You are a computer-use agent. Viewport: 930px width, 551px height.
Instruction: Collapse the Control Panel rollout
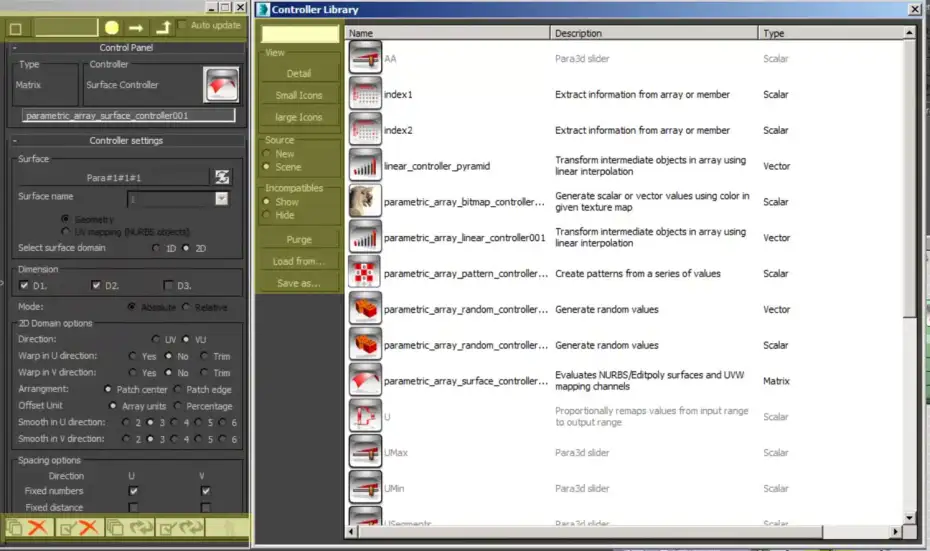pos(15,47)
